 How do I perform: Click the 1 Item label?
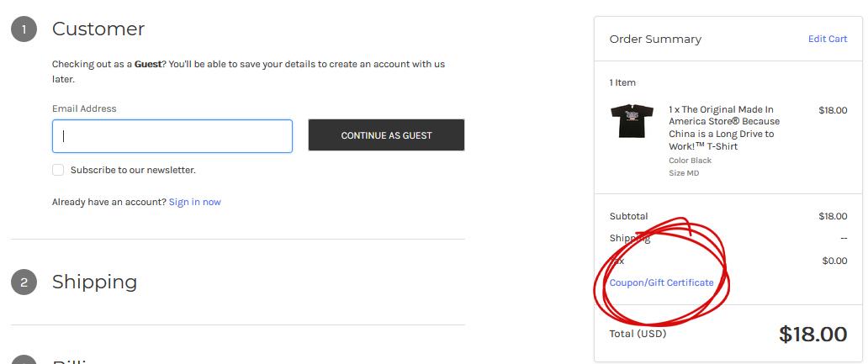pyautogui.click(x=622, y=82)
